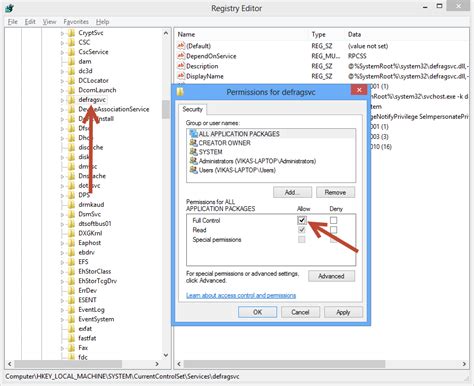Screen dimensions: 474x386
Task: Select the Security tab
Action: coord(193,109)
